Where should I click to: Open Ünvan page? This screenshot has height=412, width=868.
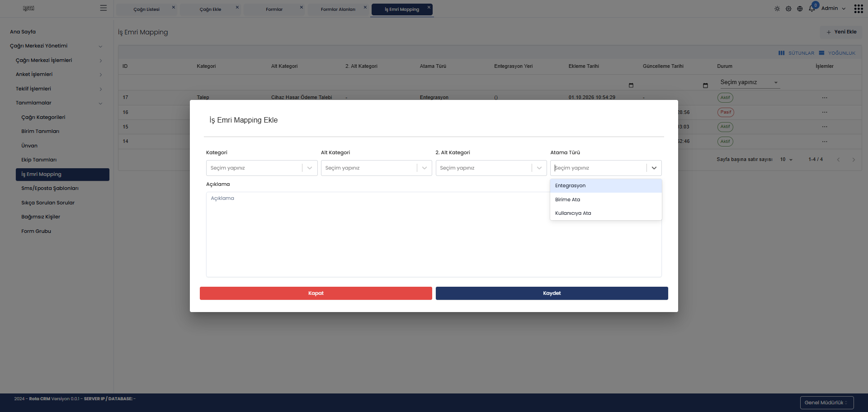29,146
